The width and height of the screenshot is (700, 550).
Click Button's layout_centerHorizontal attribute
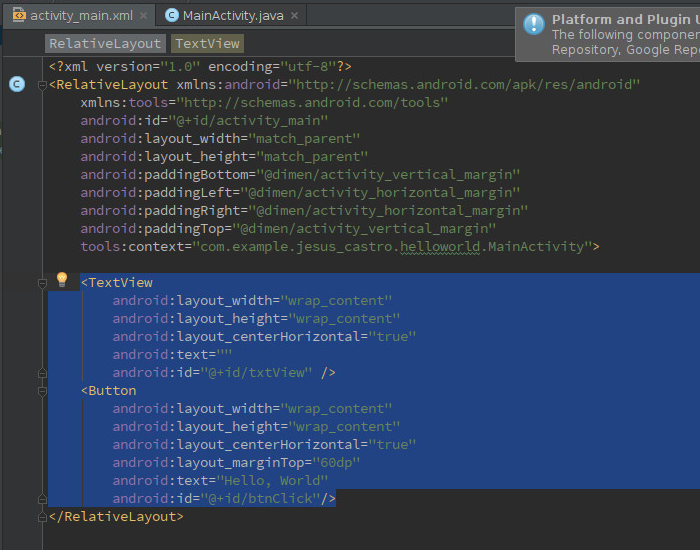(264, 445)
